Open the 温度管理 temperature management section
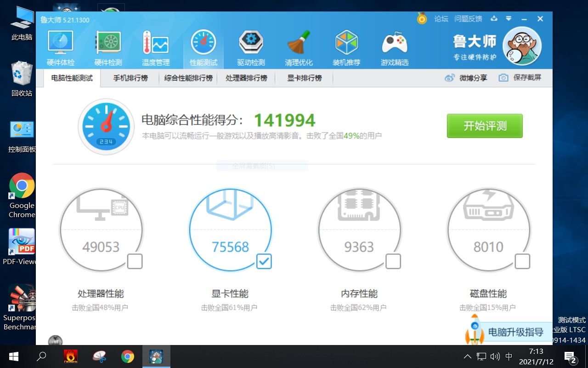 point(156,48)
